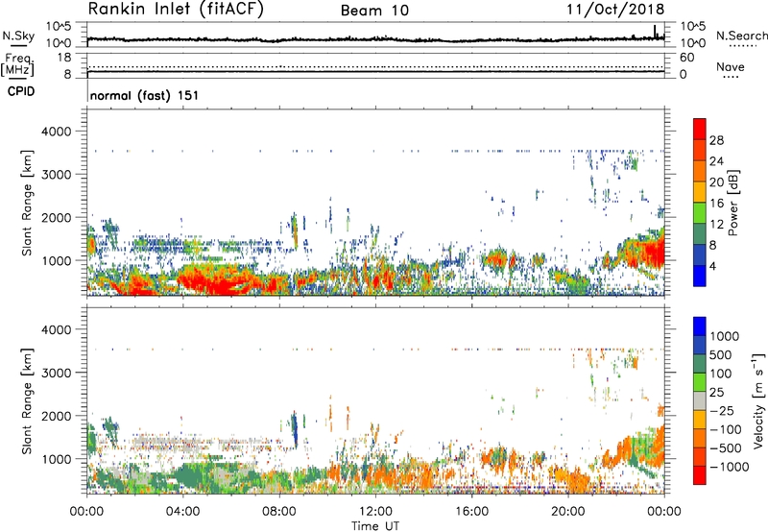Pick the light green Velocity colorbar segment

point(700,382)
